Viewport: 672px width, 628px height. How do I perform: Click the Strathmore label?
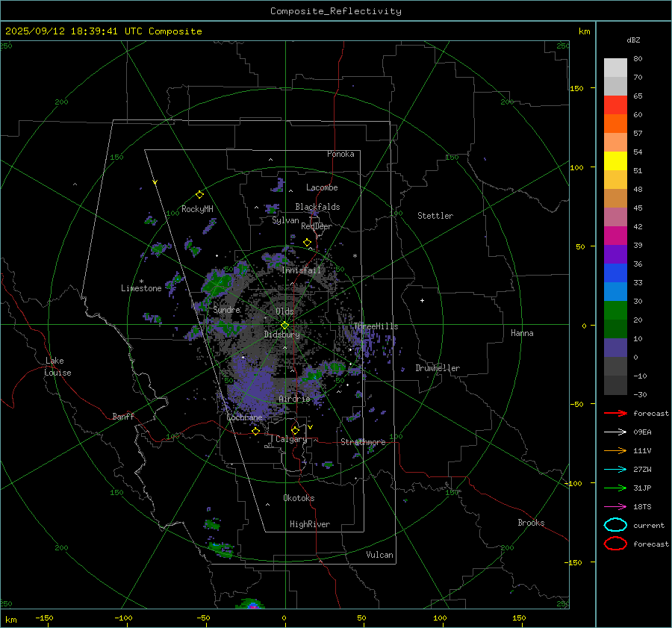pyautogui.click(x=363, y=442)
